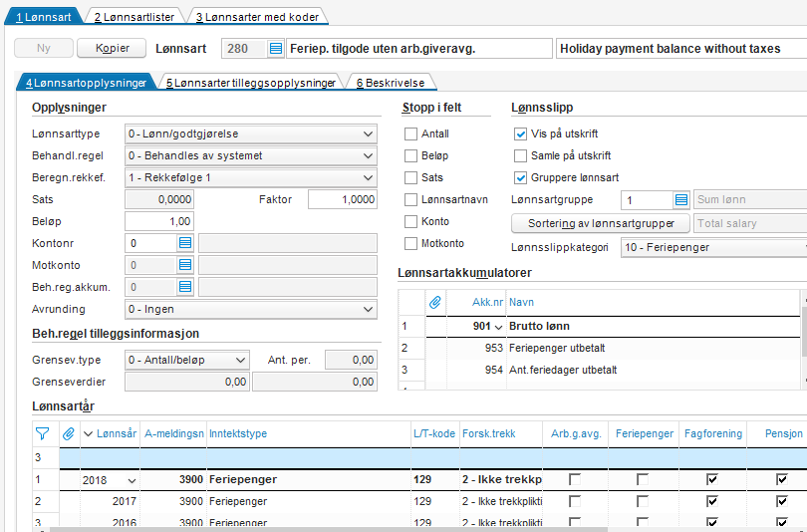Image resolution: width=807 pixels, height=532 pixels.
Task: Click the A-meldingsn column header
Action: (x=174, y=433)
